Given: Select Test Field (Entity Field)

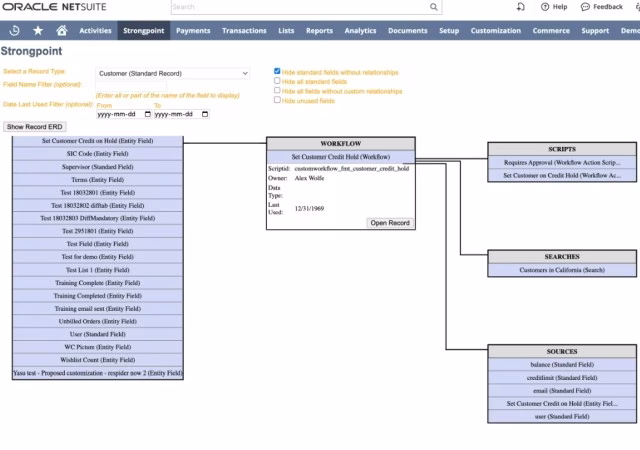Looking at the screenshot, I should [98, 244].
